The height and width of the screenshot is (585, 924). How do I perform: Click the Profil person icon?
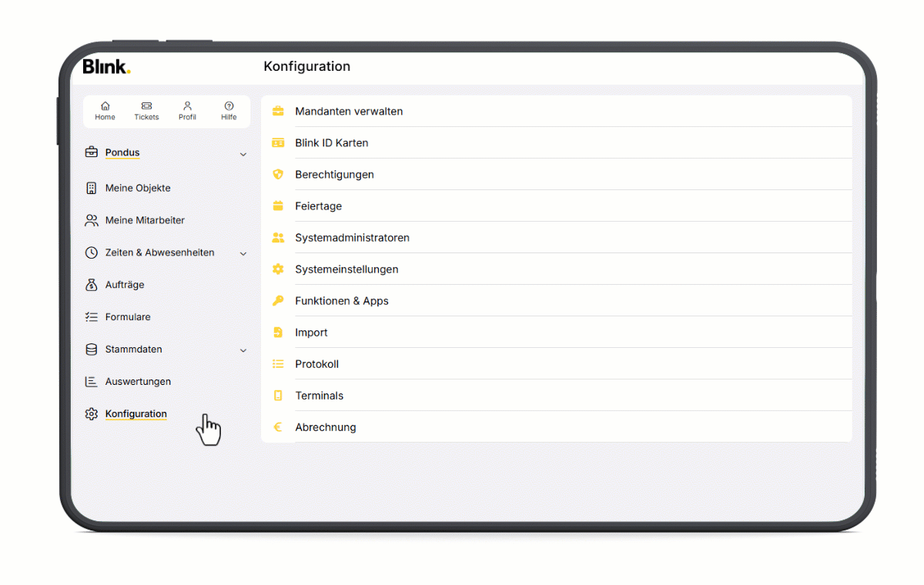187,106
